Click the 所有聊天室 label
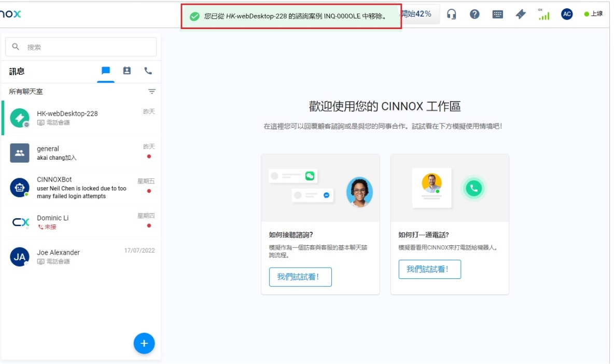This screenshot has width=615, height=364. [x=26, y=91]
